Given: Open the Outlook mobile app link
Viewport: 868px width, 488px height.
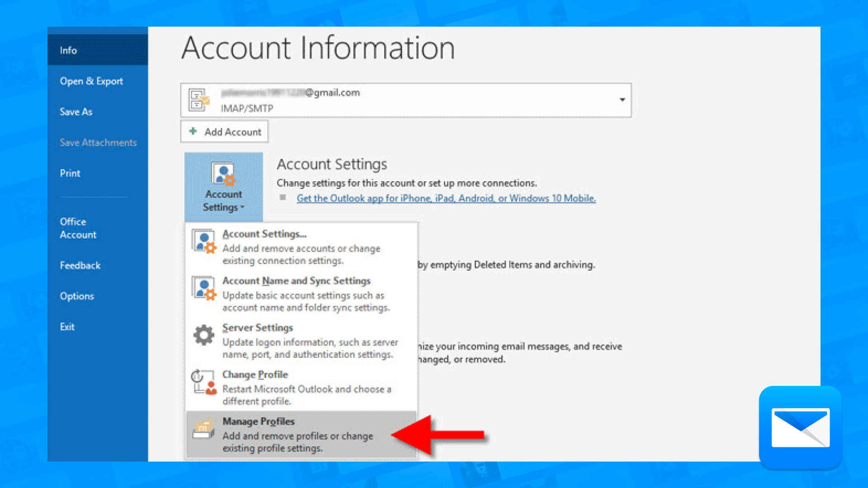Looking at the screenshot, I should [x=446, y=198].
